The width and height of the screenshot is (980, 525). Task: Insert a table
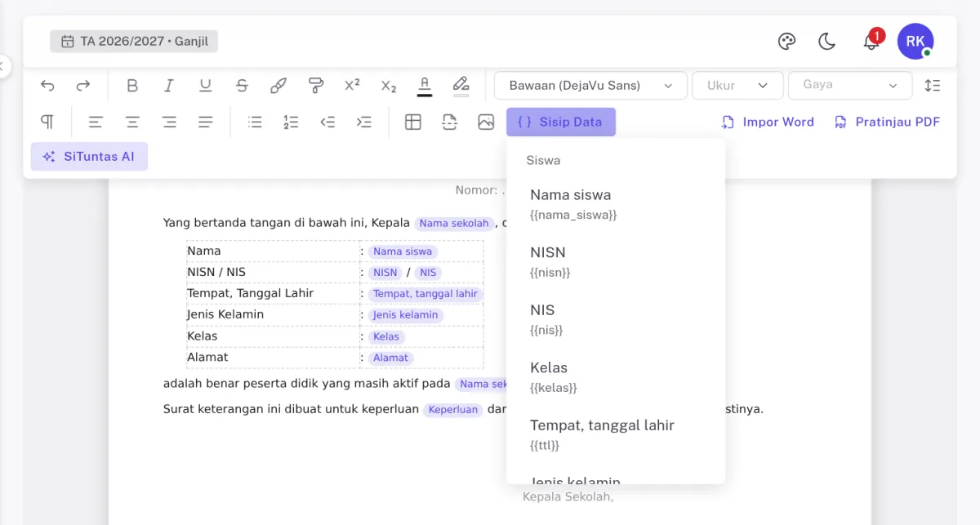pos(413,122)
